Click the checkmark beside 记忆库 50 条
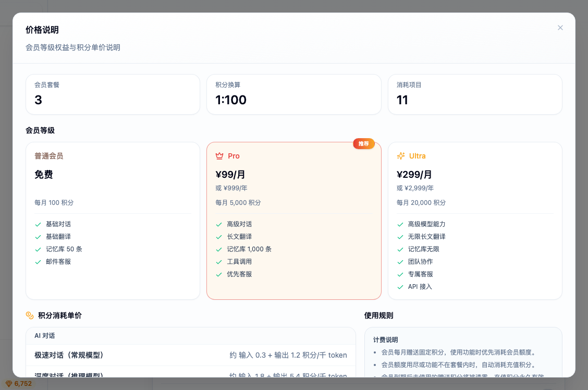 38,249
